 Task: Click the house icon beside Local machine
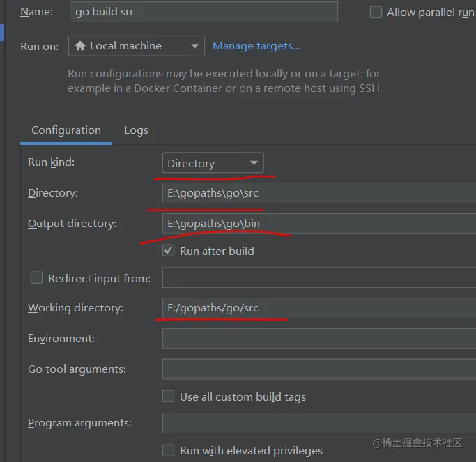[x=80, y=46]
